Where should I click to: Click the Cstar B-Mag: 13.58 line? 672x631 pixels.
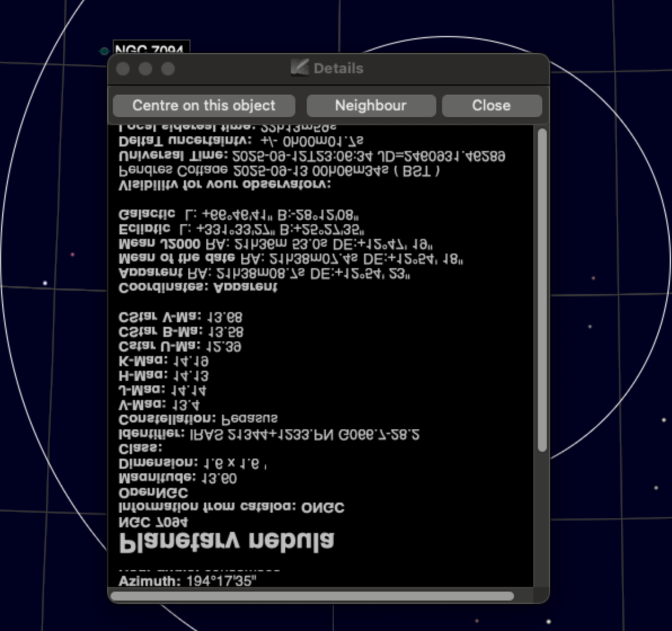click(181, 332)
